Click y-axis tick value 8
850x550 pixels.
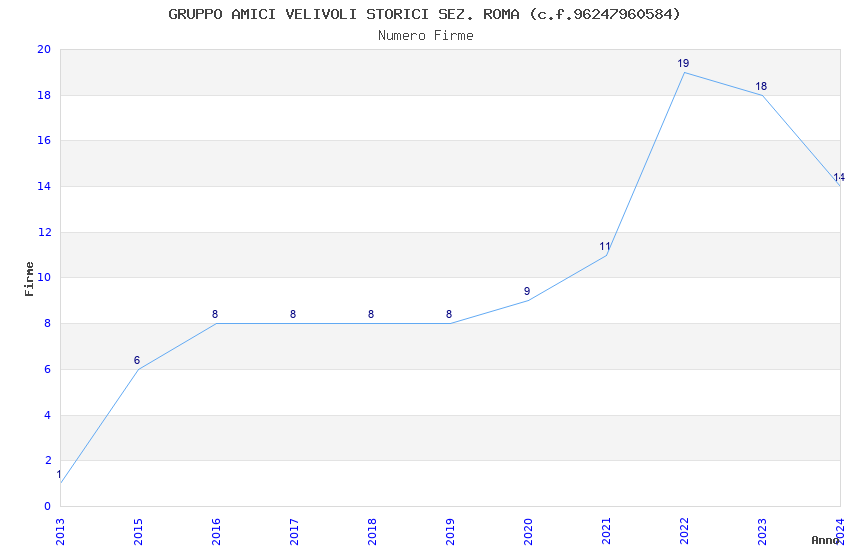pos(48,323)
